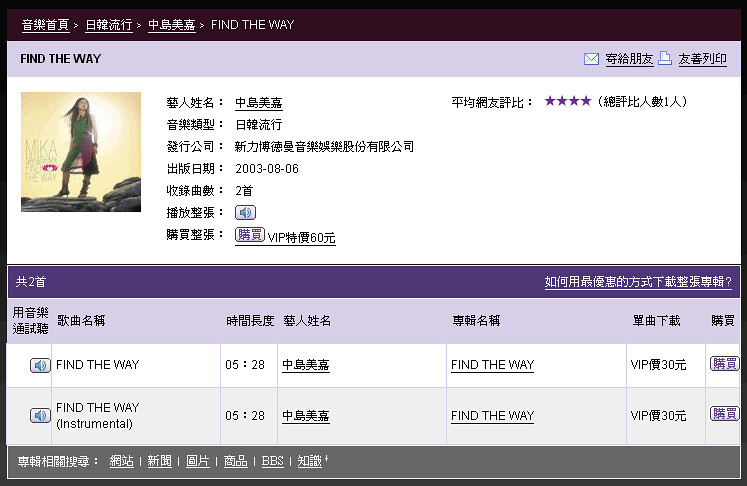
Task: Click the 寄給朋友 link
Action: [629, 59]
